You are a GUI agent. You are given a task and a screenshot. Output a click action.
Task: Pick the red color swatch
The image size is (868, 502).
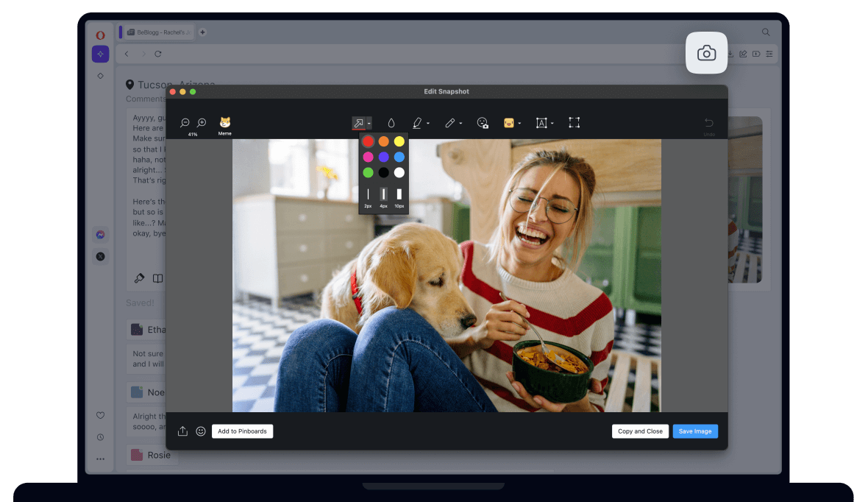click(368, 142)
